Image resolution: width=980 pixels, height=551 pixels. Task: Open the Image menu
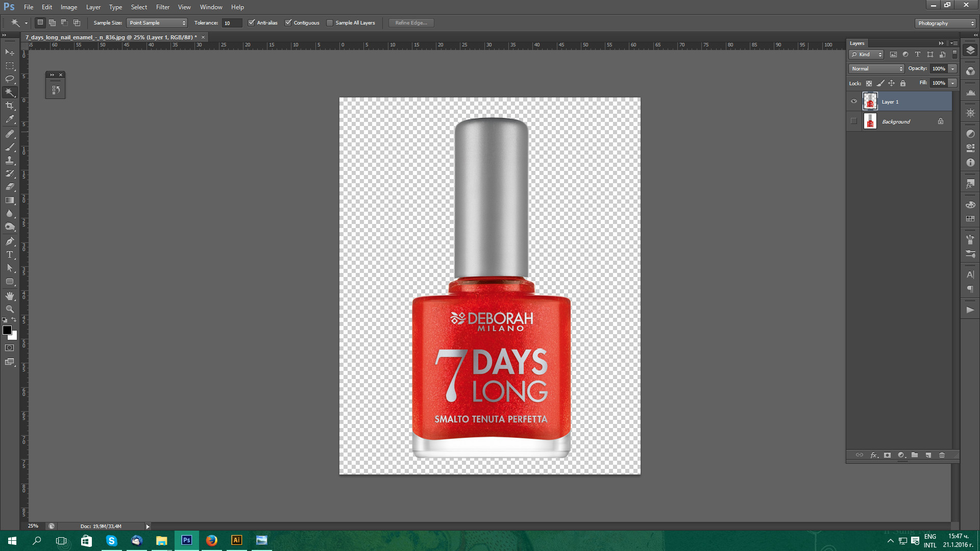[69, 7]
